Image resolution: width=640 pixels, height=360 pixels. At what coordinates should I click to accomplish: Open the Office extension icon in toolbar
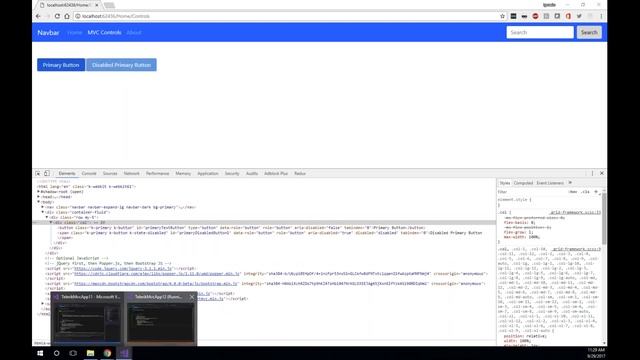point(568,16)
